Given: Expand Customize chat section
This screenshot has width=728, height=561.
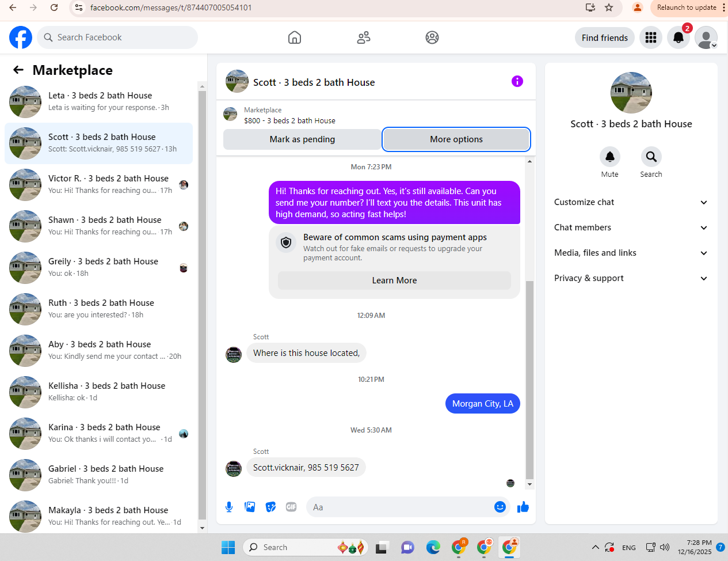Looking at the screenshot, I should click(x=631, y=202).
